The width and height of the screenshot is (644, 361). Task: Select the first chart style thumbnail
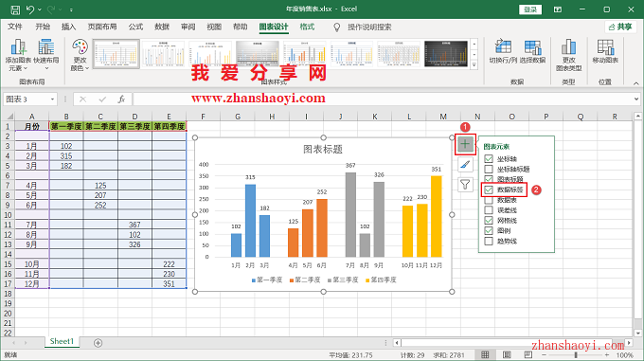116,54
